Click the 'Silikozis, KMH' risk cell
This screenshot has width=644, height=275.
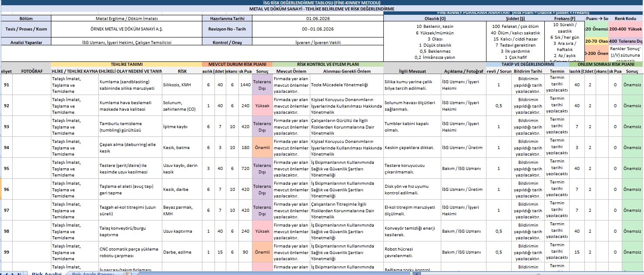coord(182,85)
